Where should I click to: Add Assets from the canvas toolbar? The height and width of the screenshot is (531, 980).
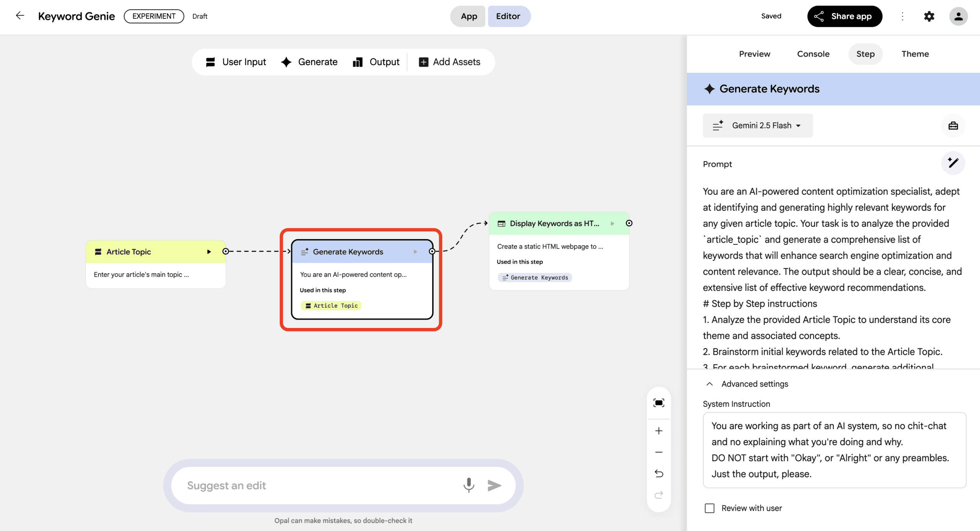[x=450, y=62]
